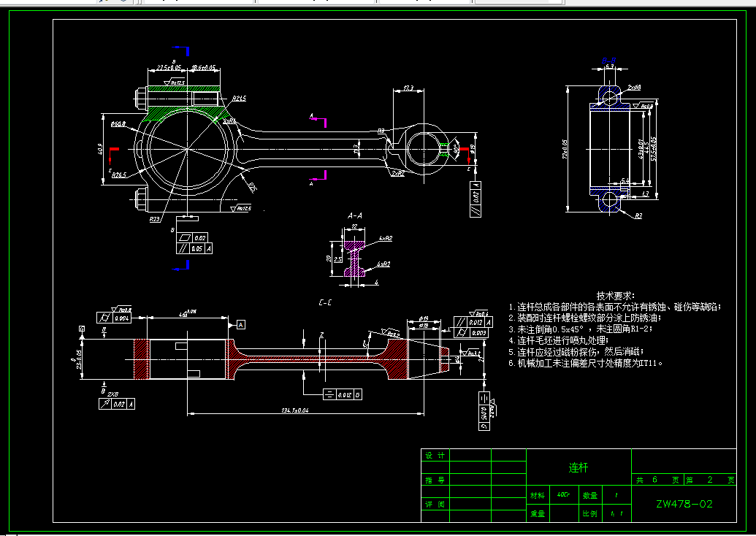The image size is (756, 536).
Task: Select the 2×R2 callout near small end
Action: pos(398,174)
